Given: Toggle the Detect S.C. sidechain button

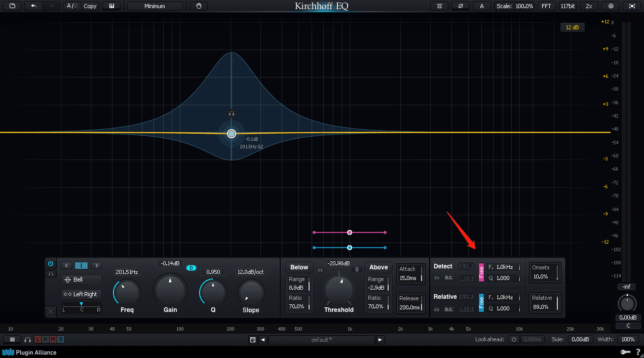Looking at the screenshot, I should coord(449,277).
